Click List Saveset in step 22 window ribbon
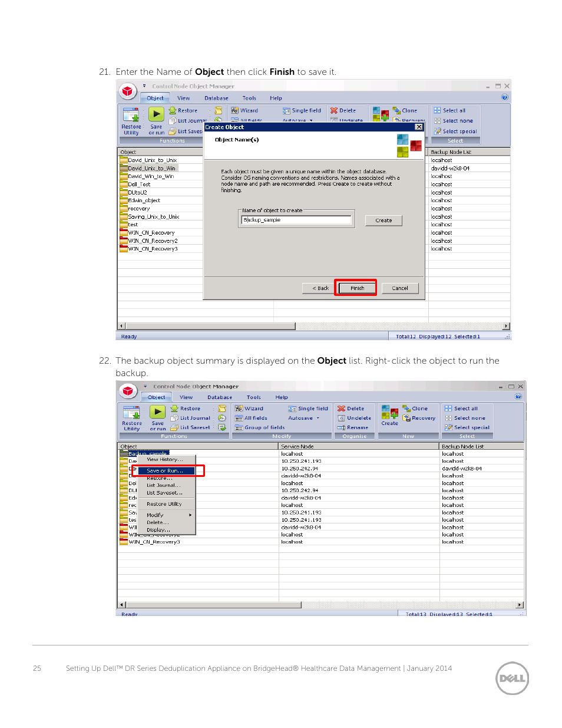This screenshot has width=562, height=728. point(190,427)
